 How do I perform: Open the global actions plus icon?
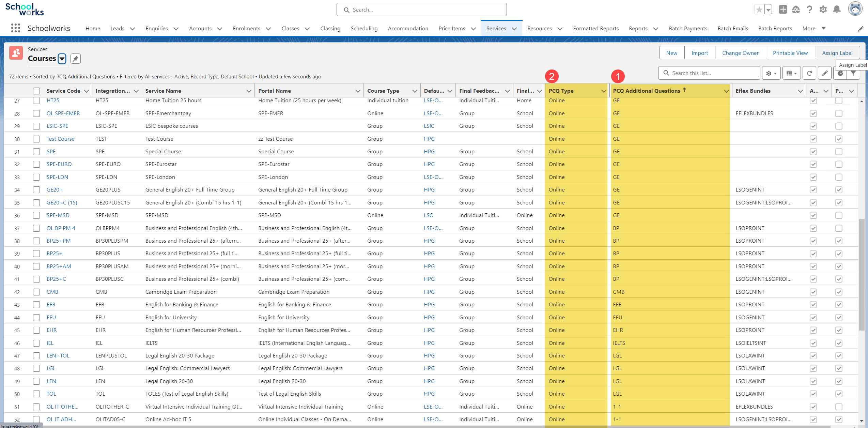[783, 10]
